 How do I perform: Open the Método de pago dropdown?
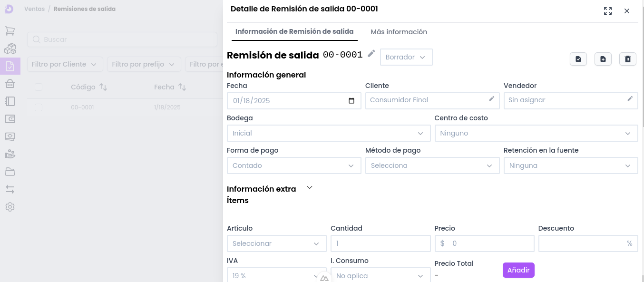pyautogui.click(x=432, y=165)
